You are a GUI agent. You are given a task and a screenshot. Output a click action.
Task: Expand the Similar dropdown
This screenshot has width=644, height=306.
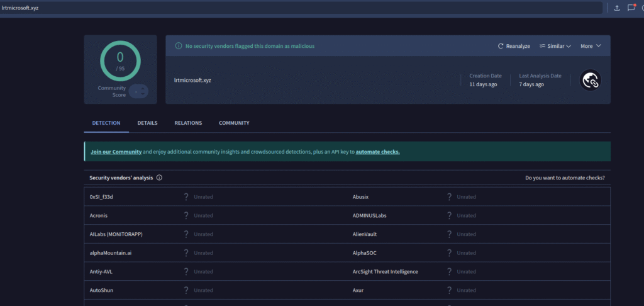tap(555, 46)
